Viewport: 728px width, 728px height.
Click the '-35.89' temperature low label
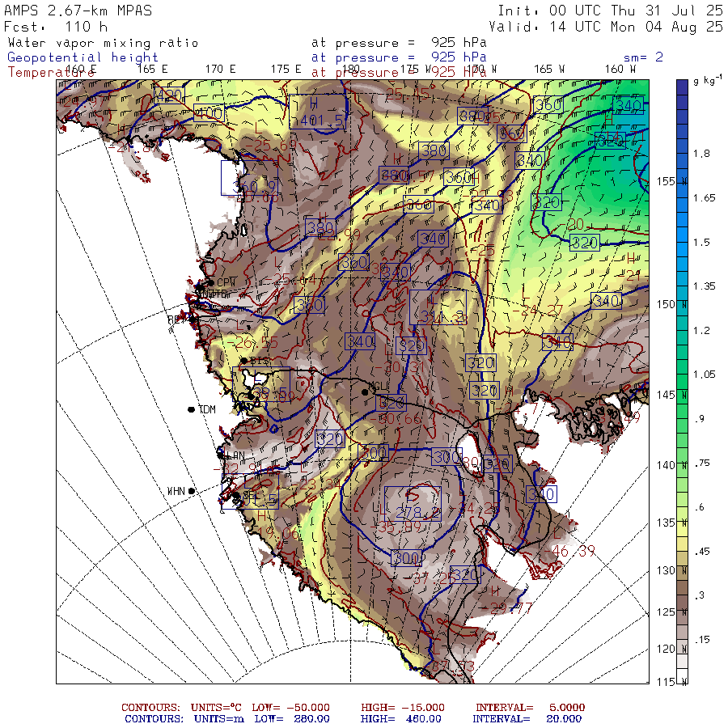coord(396,527)
